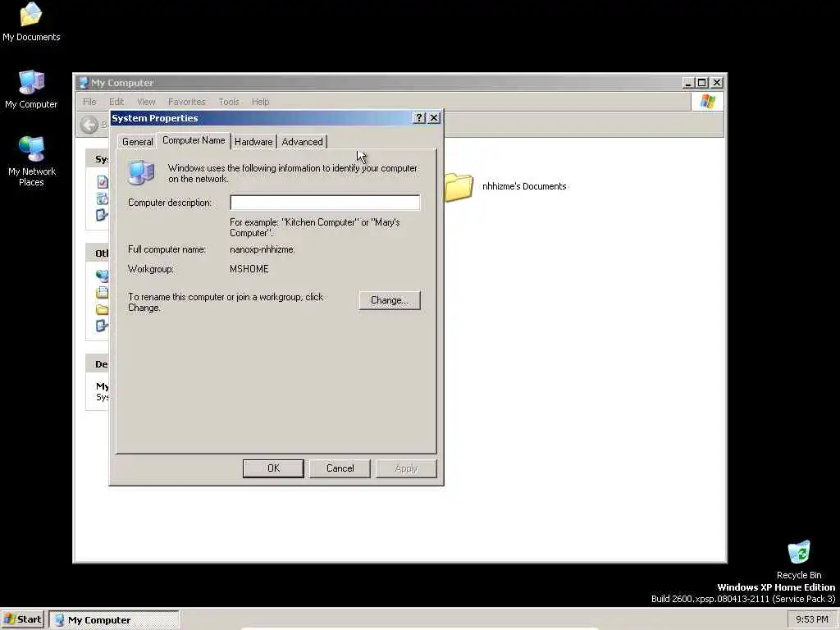Viewport: 840px width, 630px height.
Task: Click the Change... button
Action: (x=390, y=300)
